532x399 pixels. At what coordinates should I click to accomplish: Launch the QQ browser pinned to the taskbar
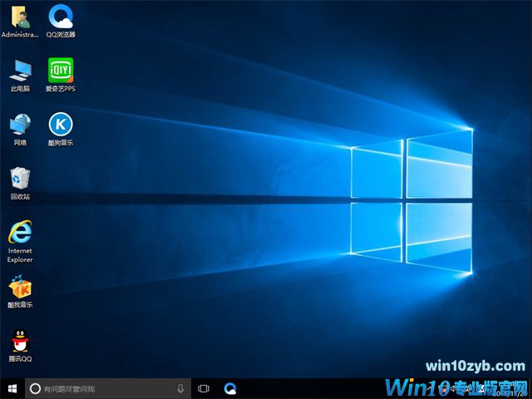point(230,388)
